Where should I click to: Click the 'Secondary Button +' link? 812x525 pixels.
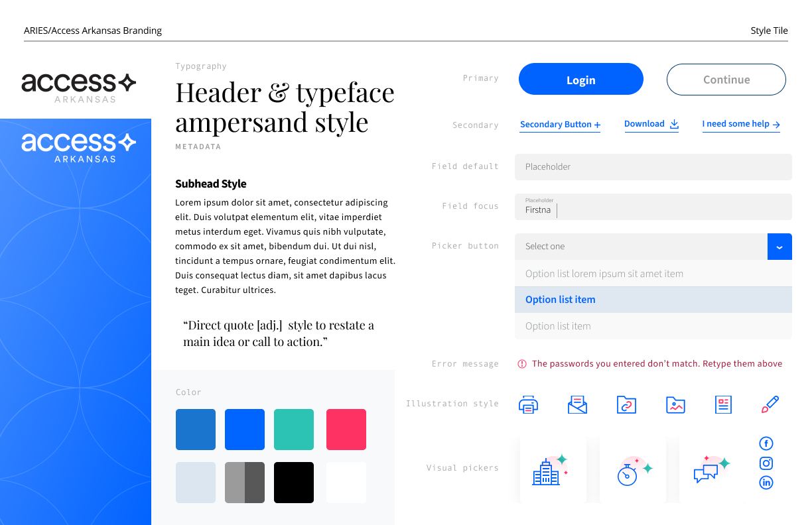coord(560,125)
